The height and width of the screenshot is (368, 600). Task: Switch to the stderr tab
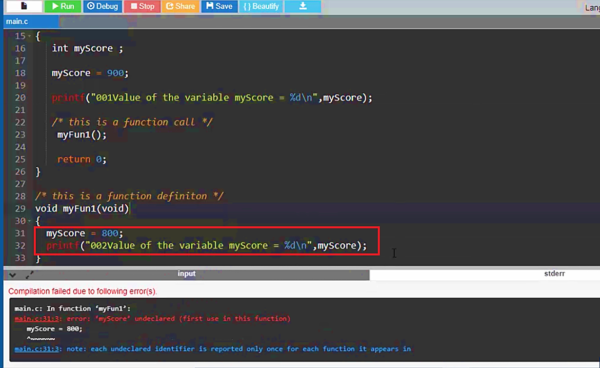point(554,274)
